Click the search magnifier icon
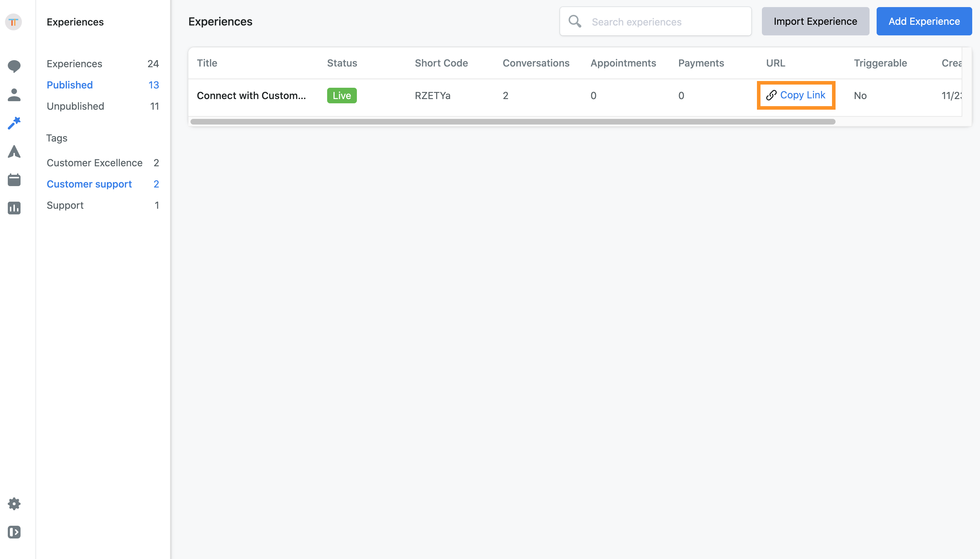The image size is (980, 559). 575,22
